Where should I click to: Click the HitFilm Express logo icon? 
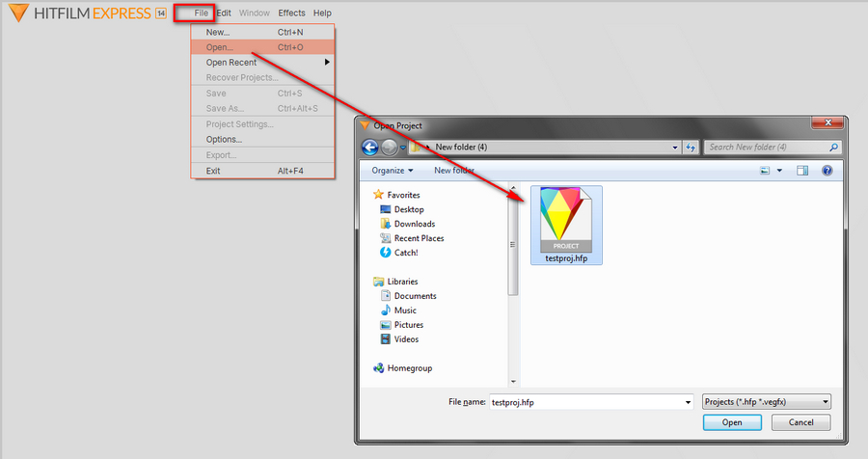point(15,13)
